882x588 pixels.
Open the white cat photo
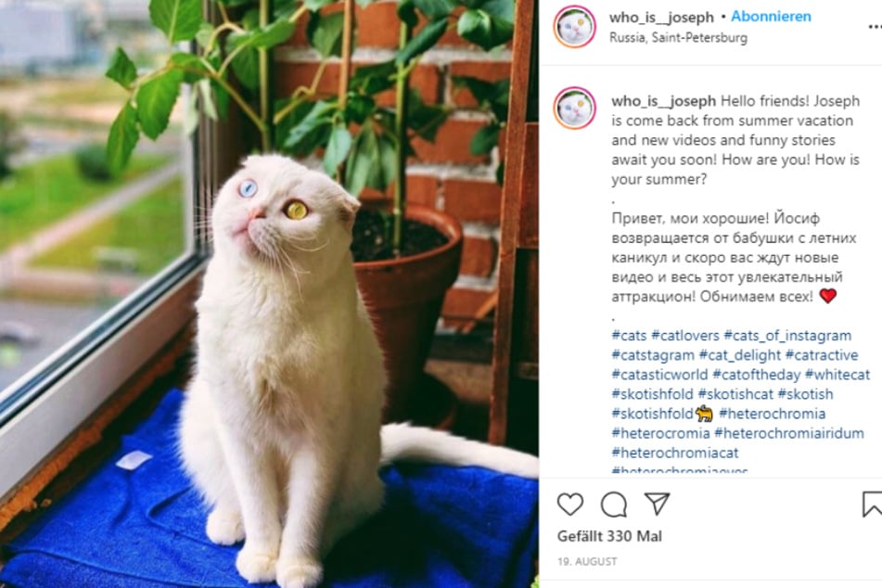point(269,294)
